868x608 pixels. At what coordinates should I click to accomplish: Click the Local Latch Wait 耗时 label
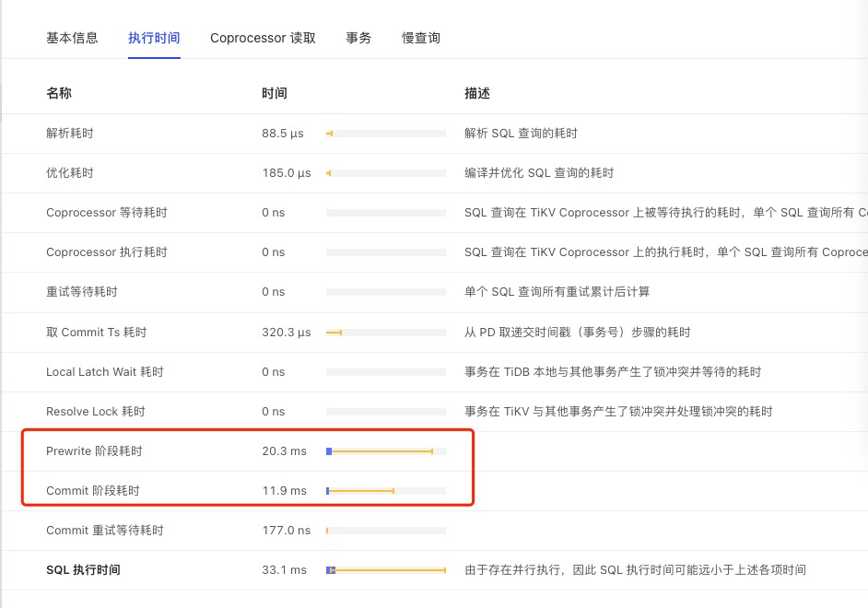[x=105, y=372]
